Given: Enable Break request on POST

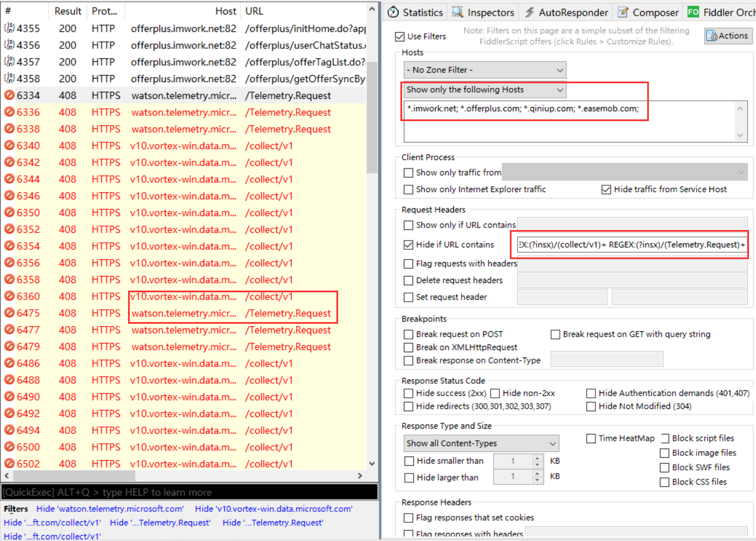Looking at the screenshot, I should point(409,335).
